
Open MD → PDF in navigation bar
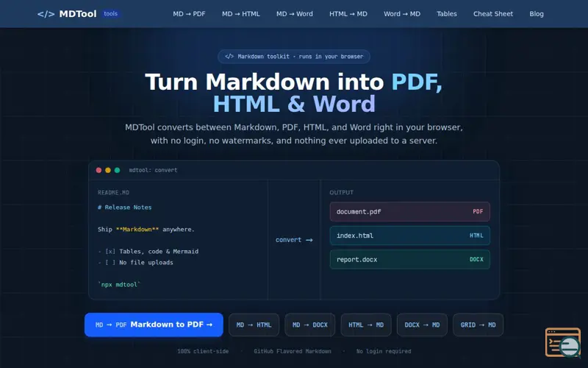pyautogui.click(x=189, y=14)
